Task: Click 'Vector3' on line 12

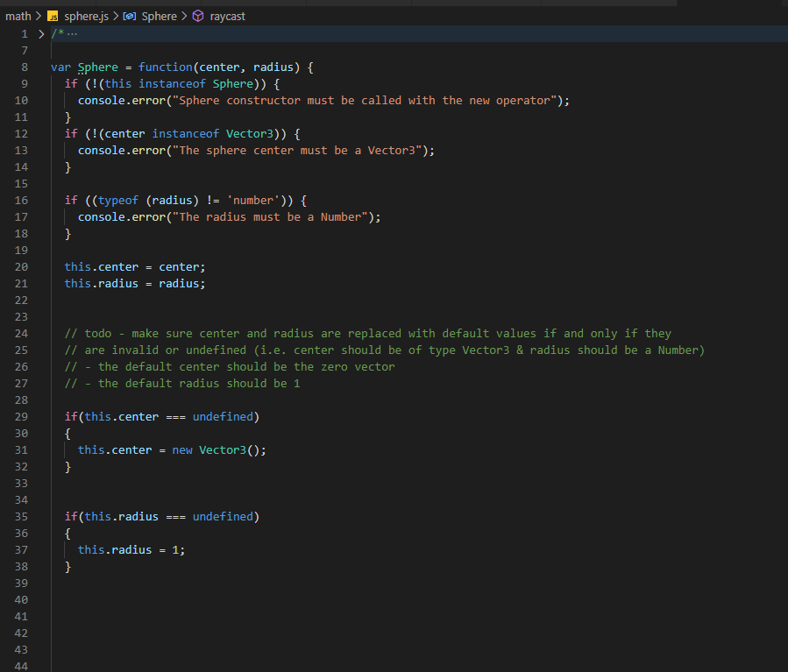Action: (x=250, y=133)
